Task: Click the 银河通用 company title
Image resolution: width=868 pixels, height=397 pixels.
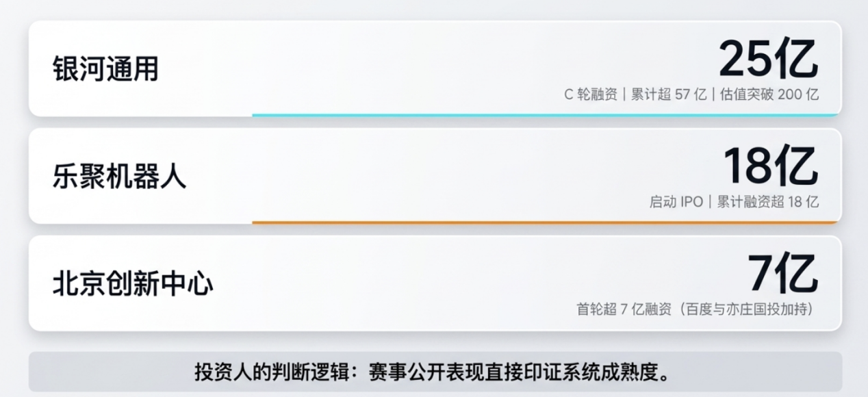Action: pyautogui.click(x=105, y=69)
